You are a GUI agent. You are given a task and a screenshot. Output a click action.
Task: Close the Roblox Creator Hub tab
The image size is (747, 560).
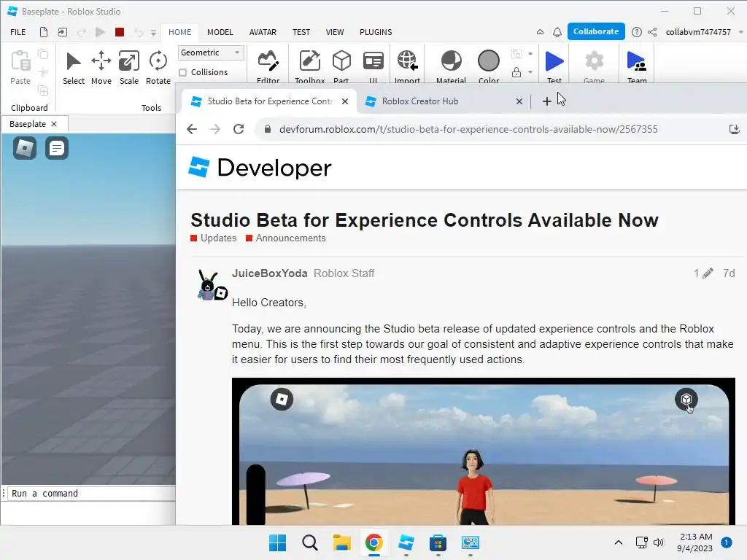519,101
